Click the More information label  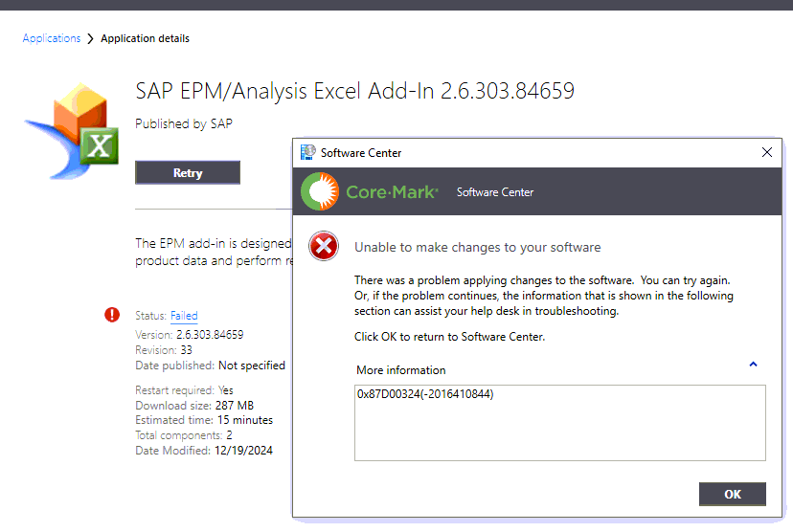[401, 370]
